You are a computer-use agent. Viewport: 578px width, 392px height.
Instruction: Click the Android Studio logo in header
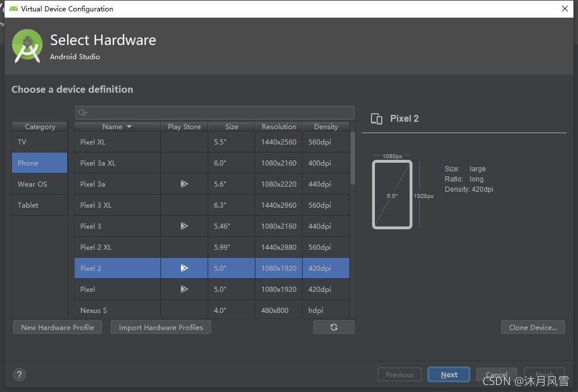pos(27,46)
